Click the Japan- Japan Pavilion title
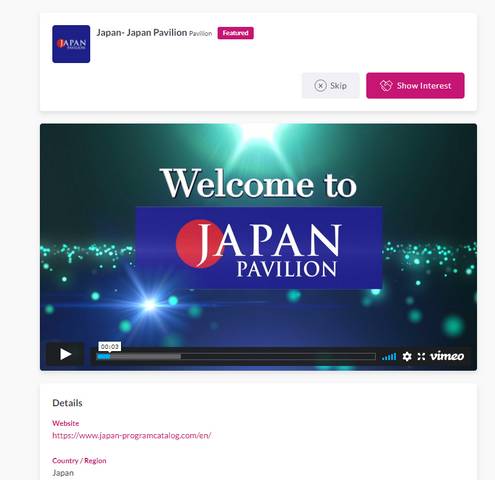Screen dimensions: 495x480 pyautogui.click(x=142, y=33)
